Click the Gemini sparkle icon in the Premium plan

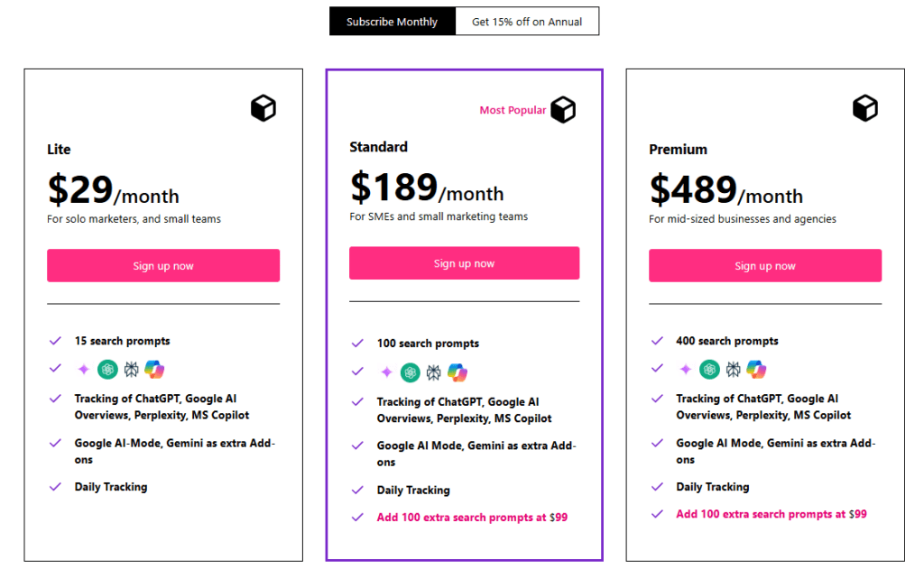686,369
